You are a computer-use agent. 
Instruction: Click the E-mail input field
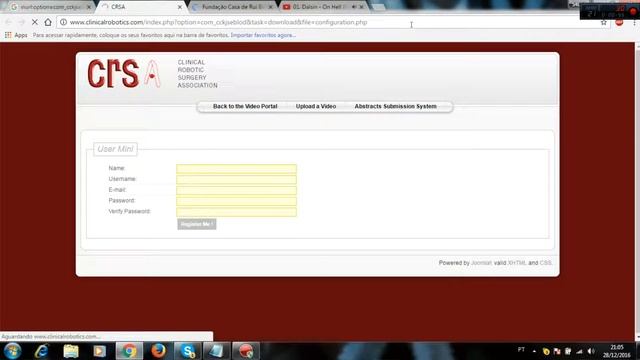click(236, 190)
